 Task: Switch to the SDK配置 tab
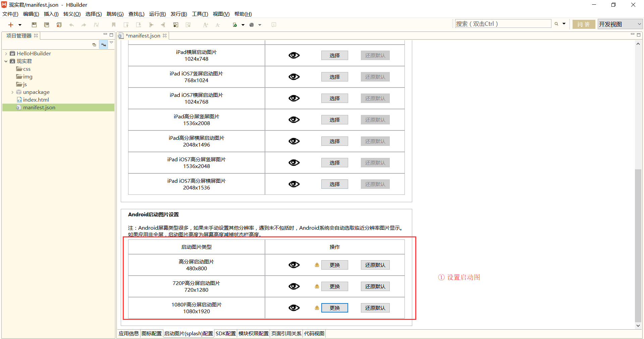[x=226, y=333]
